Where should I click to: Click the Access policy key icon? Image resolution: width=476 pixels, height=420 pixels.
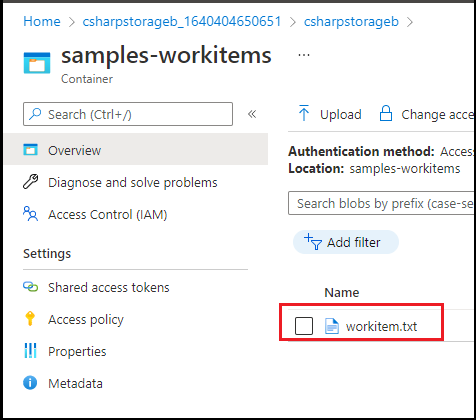click(x=30, y=319)
